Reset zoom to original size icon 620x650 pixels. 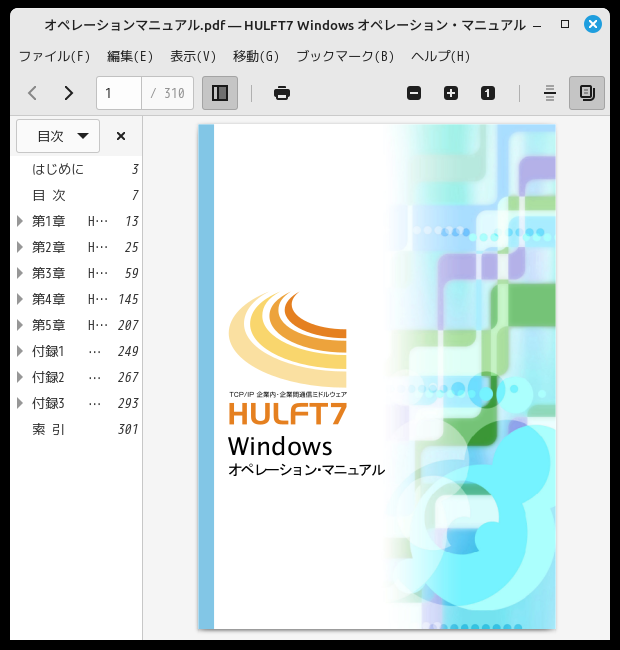pos(488,93)
